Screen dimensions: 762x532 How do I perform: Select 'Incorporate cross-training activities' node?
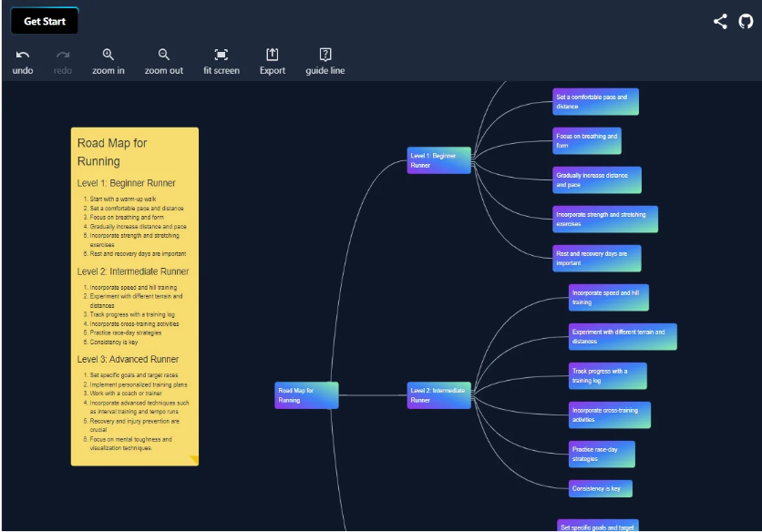coord(610,414)
